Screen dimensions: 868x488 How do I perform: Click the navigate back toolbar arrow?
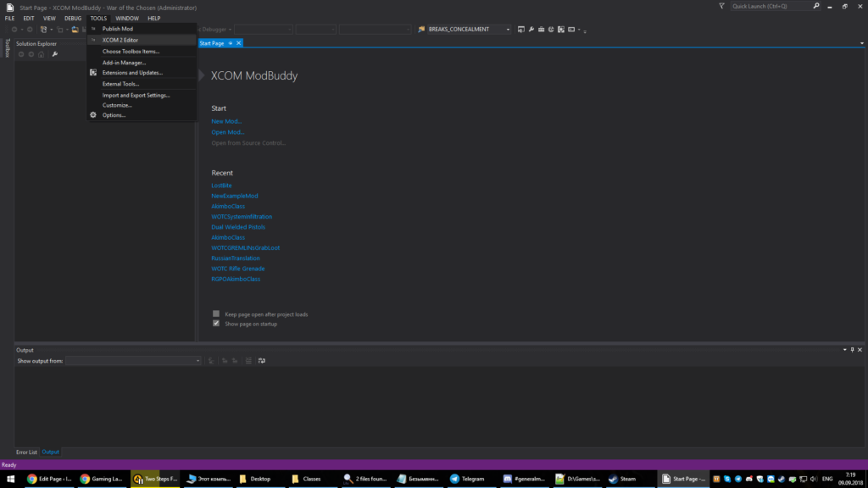[14, 30]
